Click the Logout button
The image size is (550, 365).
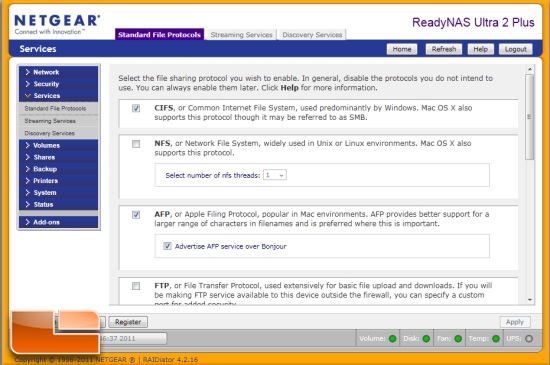point(516,49)
